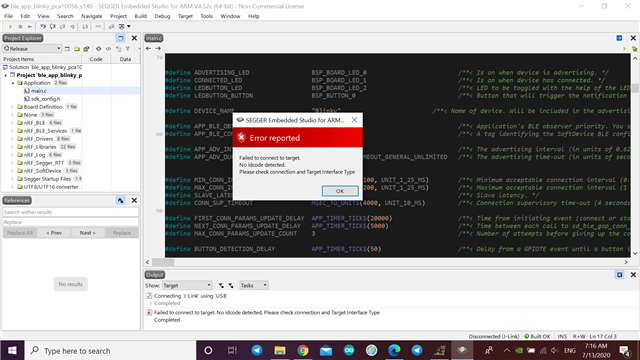The image size is (640, 360).
Task: Click the Output panel pin icon
Action: pos(620,275)
